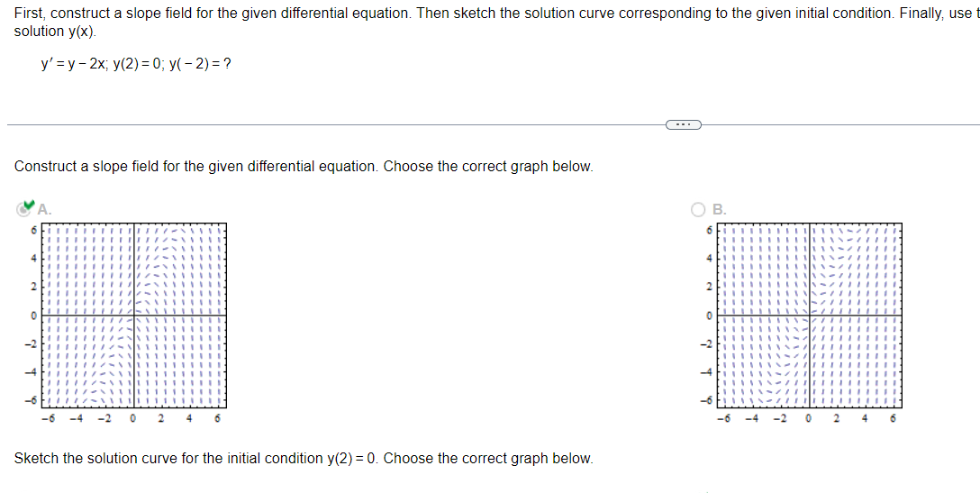Click the x-axis label −6 on graph A

coord(47,418)
